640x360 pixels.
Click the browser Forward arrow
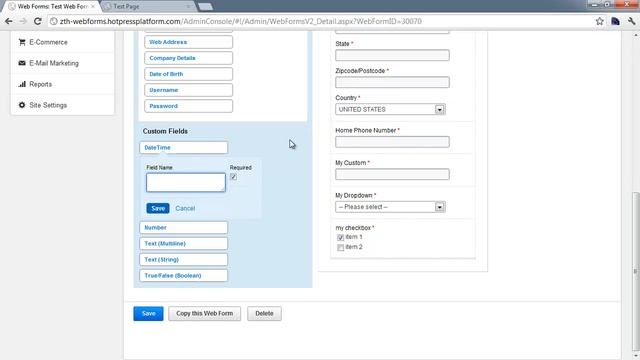pyautogui.click(x=23, y=21)
